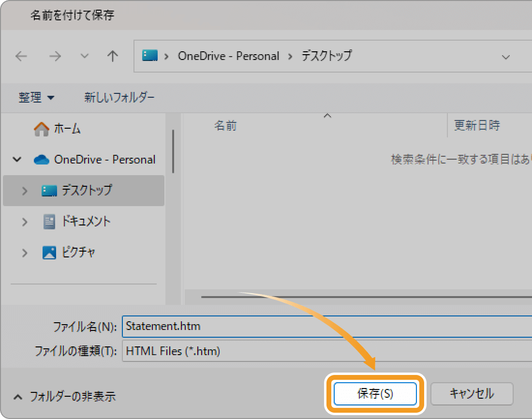Screen dimensions: 532x419
Task: Click the Forward navigation arrow
Action: pos(55,56)
